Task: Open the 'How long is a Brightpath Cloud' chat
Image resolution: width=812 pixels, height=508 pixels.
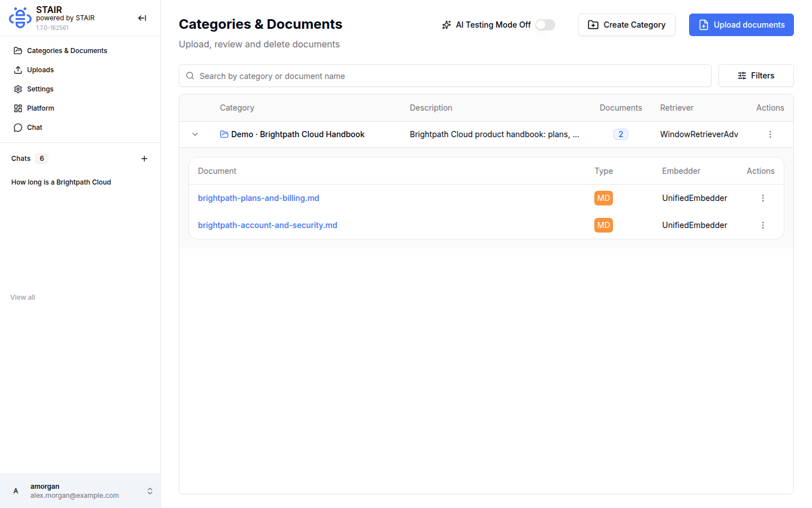Action: (61, 182)
